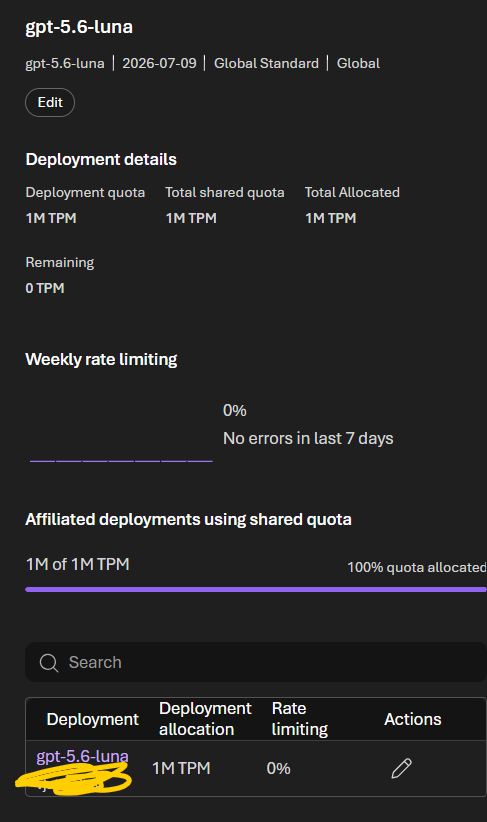Image resolution: width=487 pixels, height=822 pixels.
Task: Sort by the Rate limiting column header
Action: (300, 719)
